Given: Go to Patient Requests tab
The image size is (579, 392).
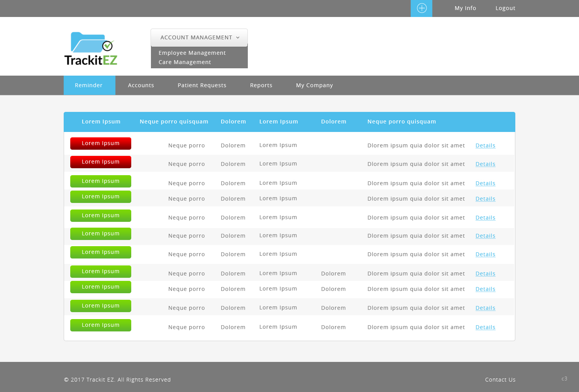Looking at the screenshot, I should [202, 85].
